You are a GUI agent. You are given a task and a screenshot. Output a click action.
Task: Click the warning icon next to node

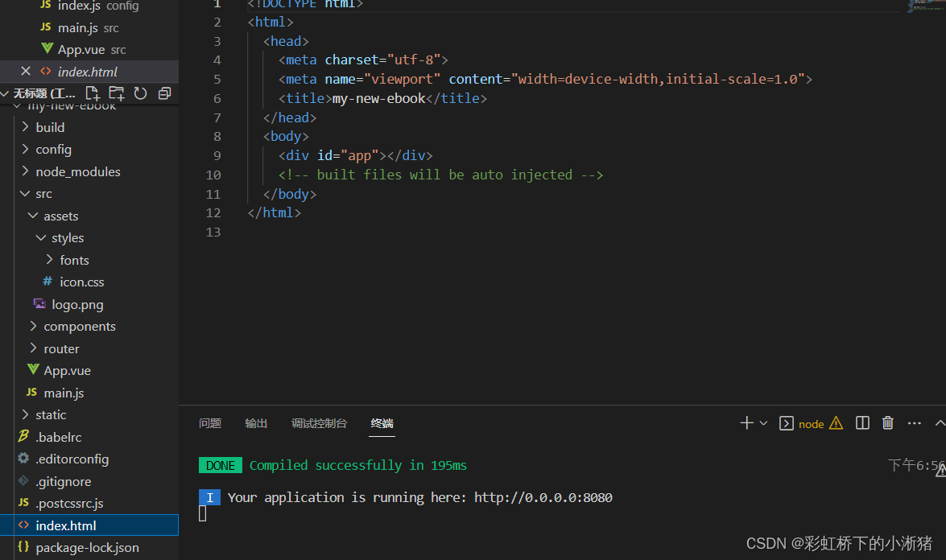(x=837, y=423)
